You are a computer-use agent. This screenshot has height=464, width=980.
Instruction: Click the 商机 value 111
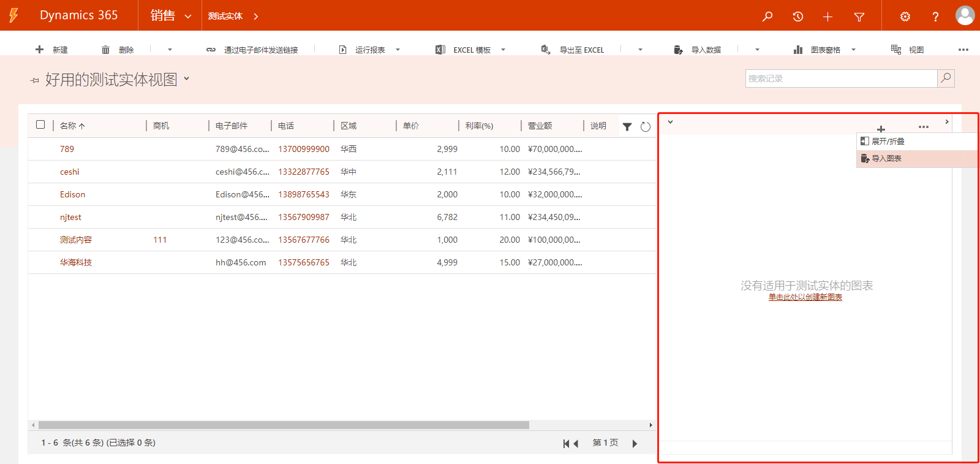coord(160,240)
